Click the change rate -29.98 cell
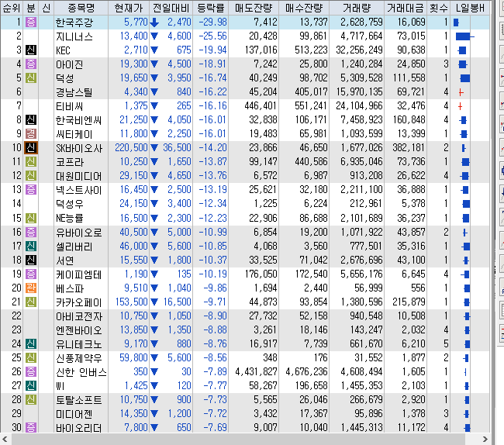 click(212, 22)
